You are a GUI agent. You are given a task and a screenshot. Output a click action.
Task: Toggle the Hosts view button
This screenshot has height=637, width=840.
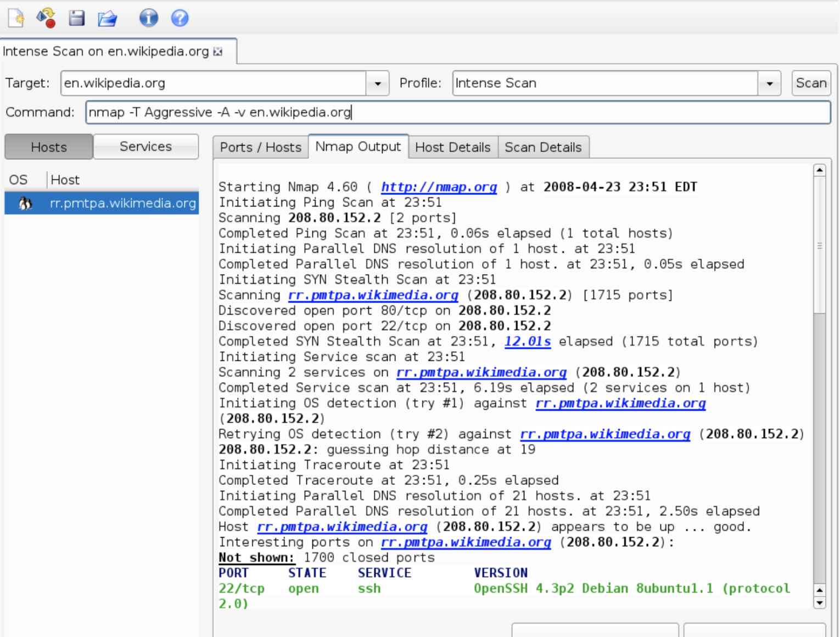[49, 147]
